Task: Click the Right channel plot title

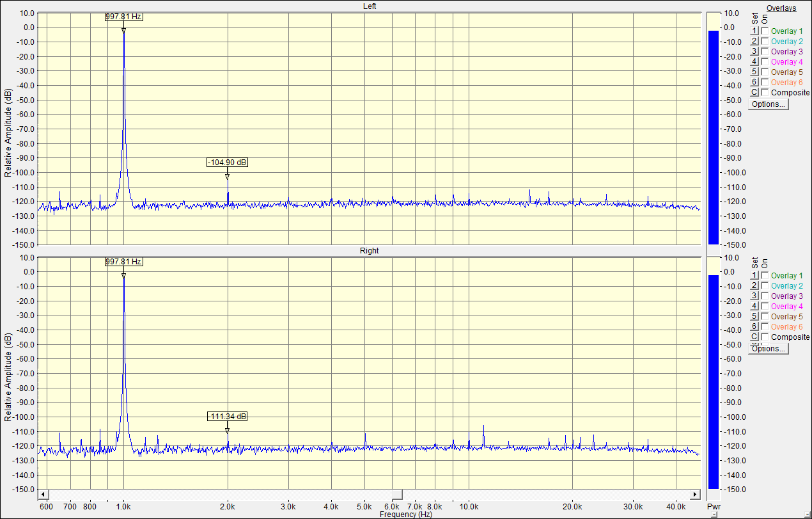Action: pyautogui.click(x=370, y=251)
